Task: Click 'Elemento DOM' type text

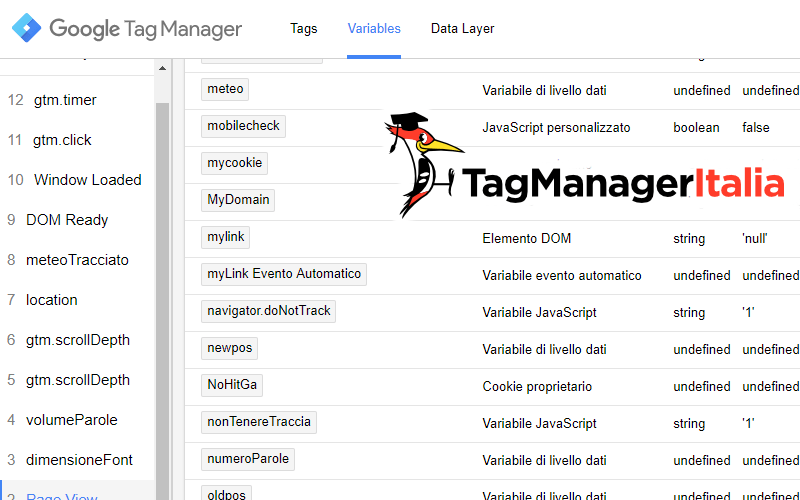Action: coord(527,238)
